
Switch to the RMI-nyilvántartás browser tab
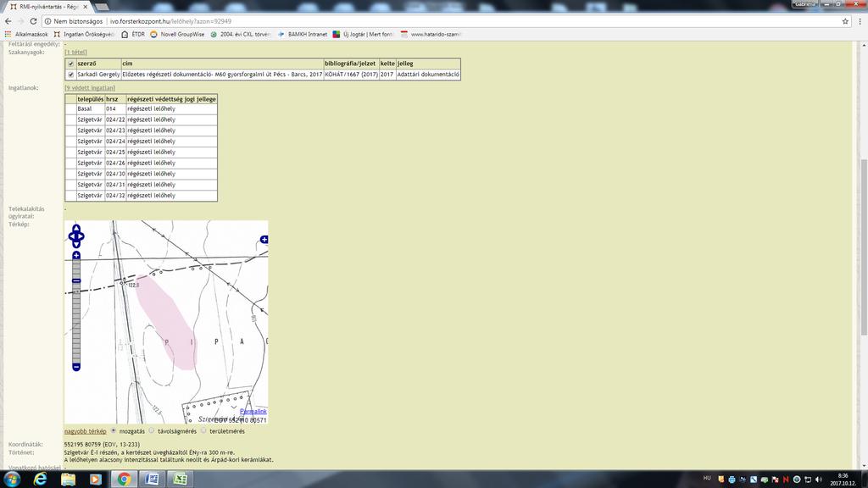click(48, 7)
